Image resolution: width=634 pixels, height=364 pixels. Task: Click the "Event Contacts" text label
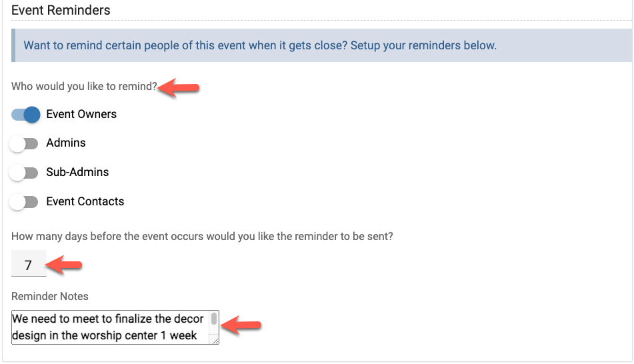(85, 201)
